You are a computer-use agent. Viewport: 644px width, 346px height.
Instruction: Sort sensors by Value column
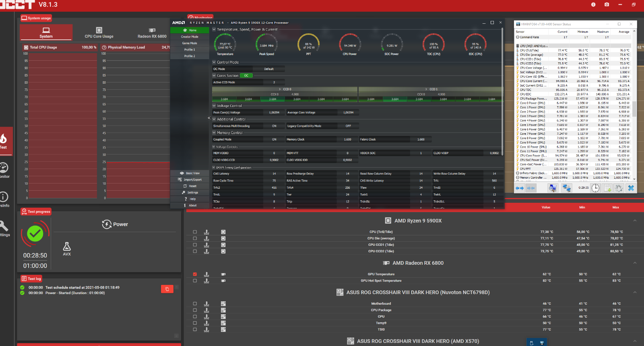pos(546,207)
